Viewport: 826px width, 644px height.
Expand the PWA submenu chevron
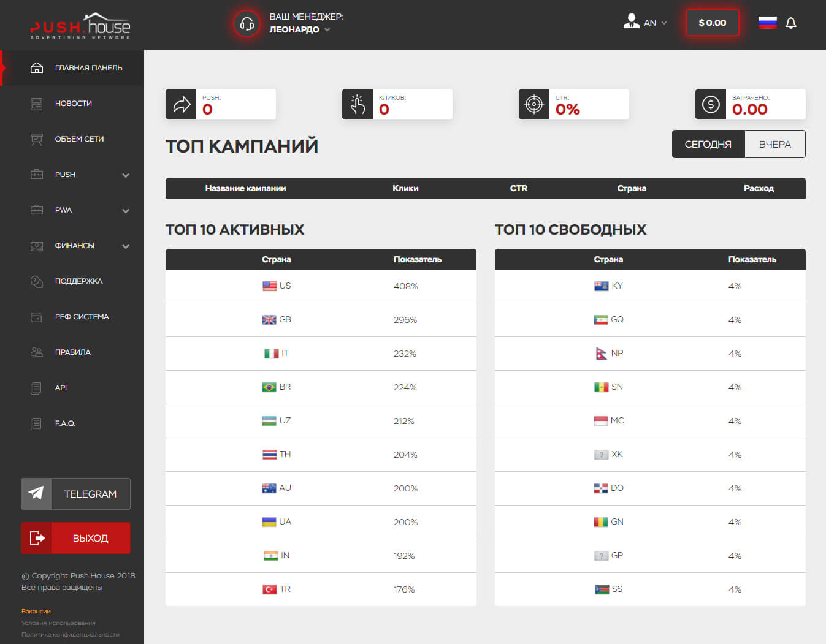[x=126, y=211]
